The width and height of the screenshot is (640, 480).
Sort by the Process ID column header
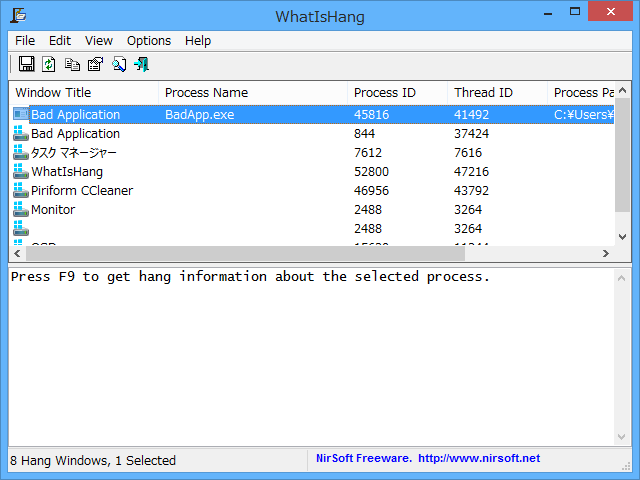(397, 93)
